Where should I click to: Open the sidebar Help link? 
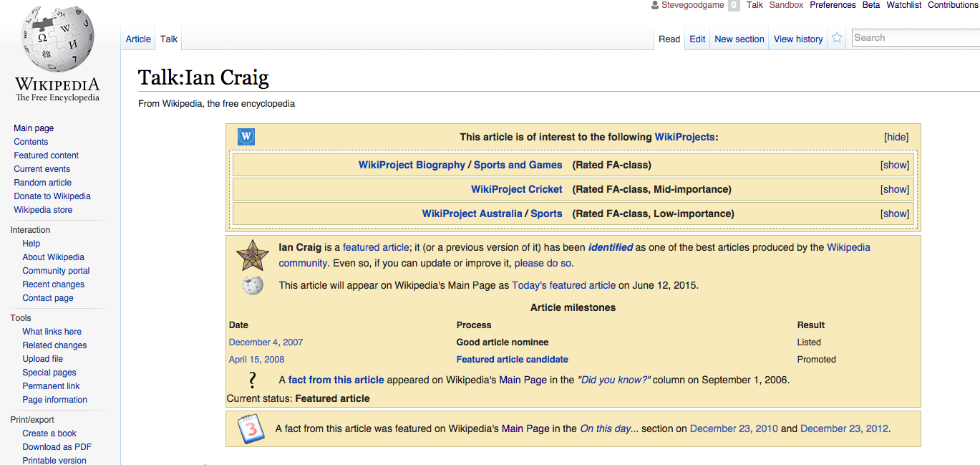(31, 244)
